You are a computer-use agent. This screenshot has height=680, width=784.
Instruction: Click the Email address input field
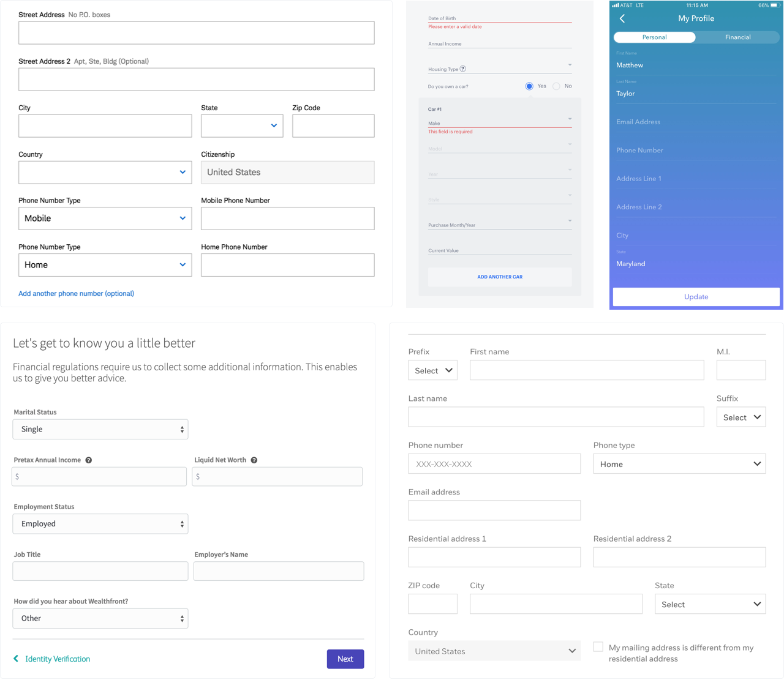494,510
